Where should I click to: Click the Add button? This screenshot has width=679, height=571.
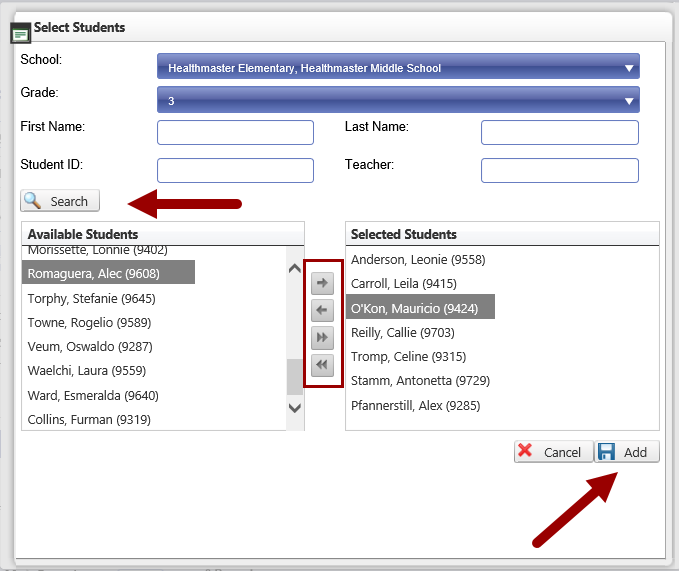(x=627, y=452)
